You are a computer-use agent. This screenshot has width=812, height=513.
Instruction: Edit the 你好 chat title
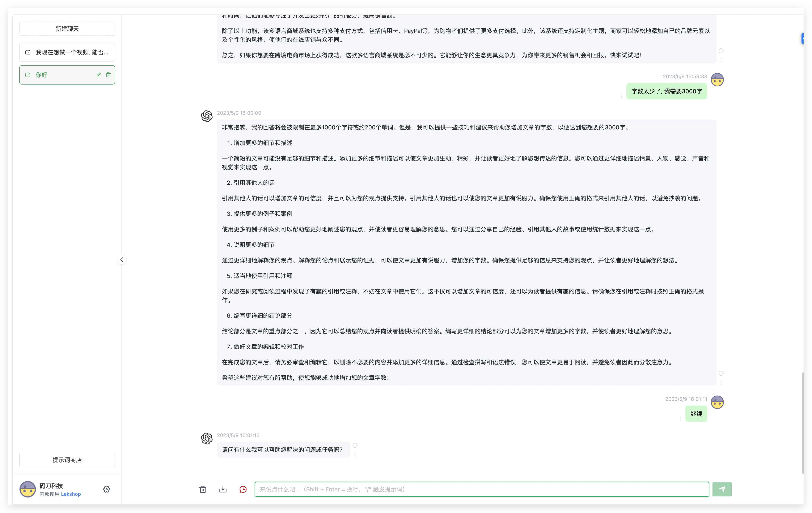pyautogui.click(x=99, y=75)
